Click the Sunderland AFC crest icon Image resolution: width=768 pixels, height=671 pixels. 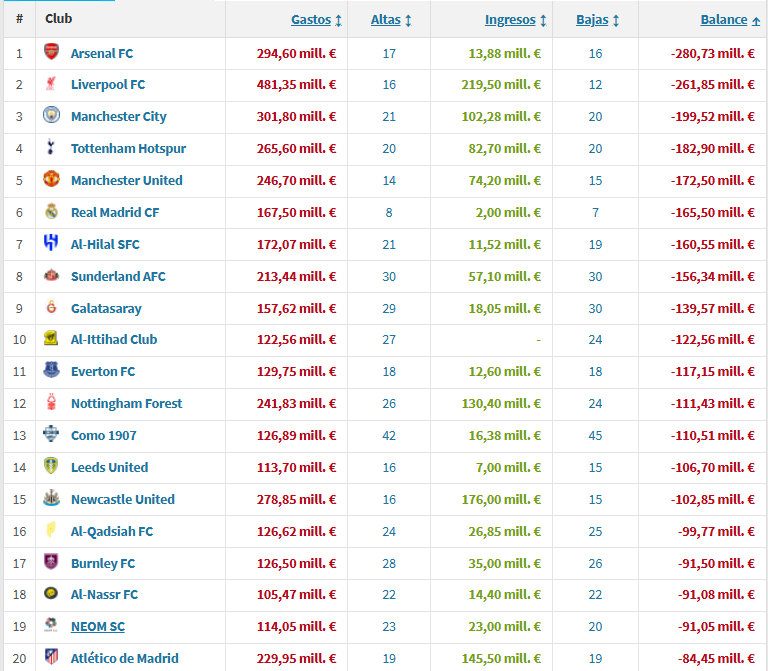(51, 275)
